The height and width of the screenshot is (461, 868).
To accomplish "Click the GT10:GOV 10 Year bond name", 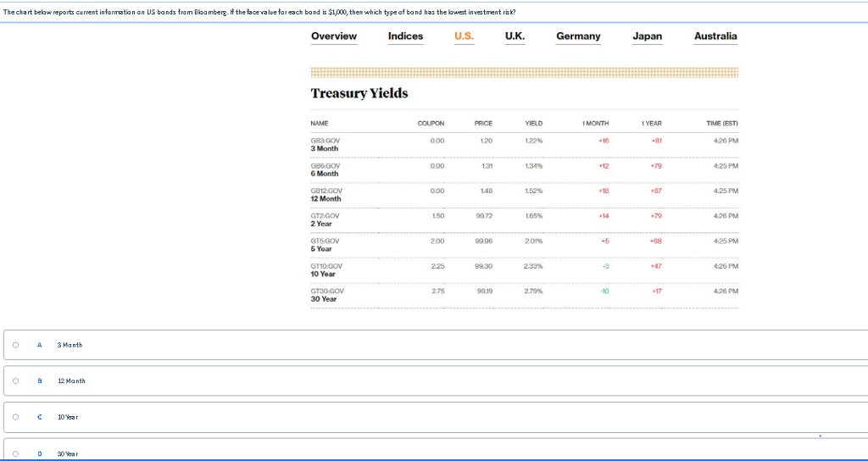I will point(326,270).
